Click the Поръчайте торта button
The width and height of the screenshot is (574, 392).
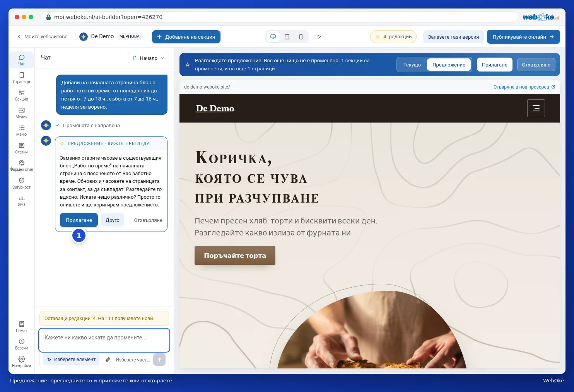[x=235, y=256]
